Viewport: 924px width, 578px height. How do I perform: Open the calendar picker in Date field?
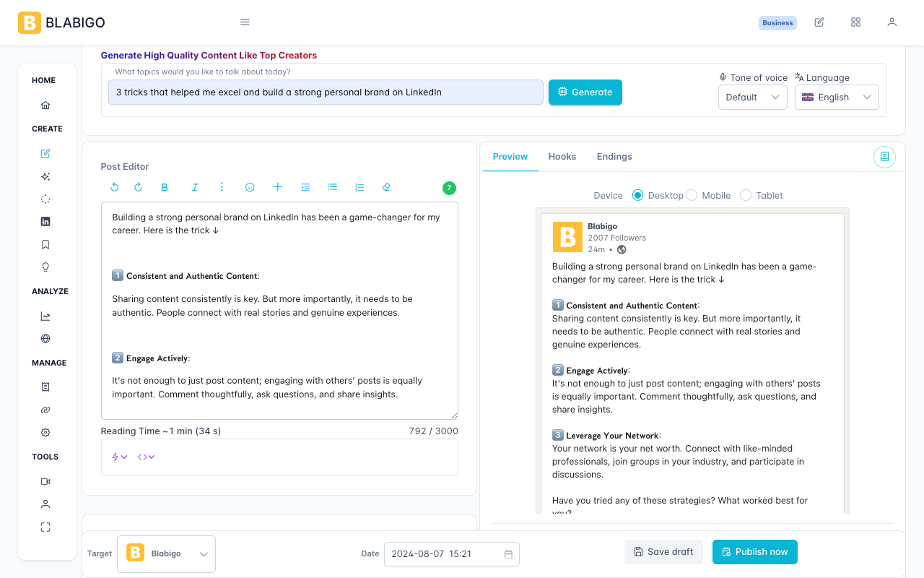[x=508, y=554]
